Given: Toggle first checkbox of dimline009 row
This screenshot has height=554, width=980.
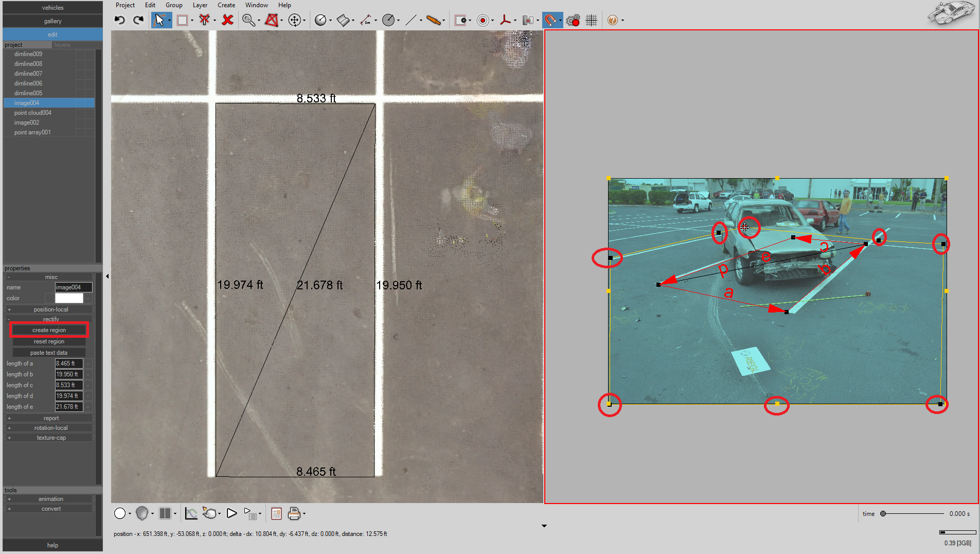Looking at the screenshot, I should [x=80, y=54].
